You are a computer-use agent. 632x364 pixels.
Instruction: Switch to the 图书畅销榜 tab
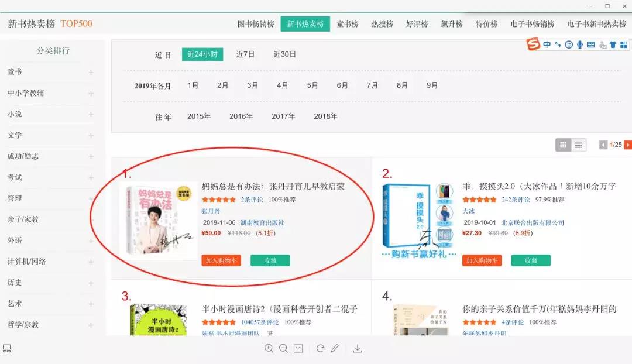coord(256,24)
